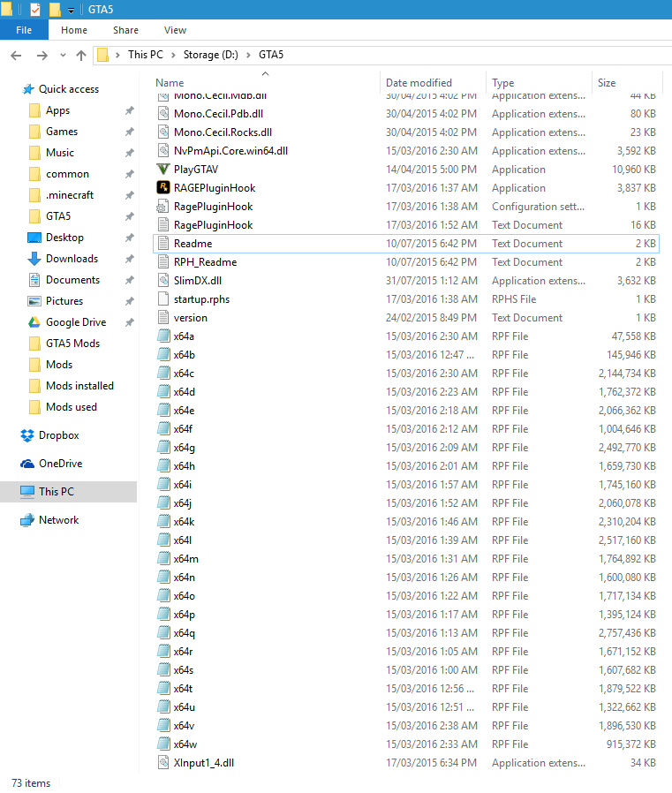Click the Network icon in sidebar
This screenshot has height=793, width=672.
pyautogui.click(x=27, y=520)
